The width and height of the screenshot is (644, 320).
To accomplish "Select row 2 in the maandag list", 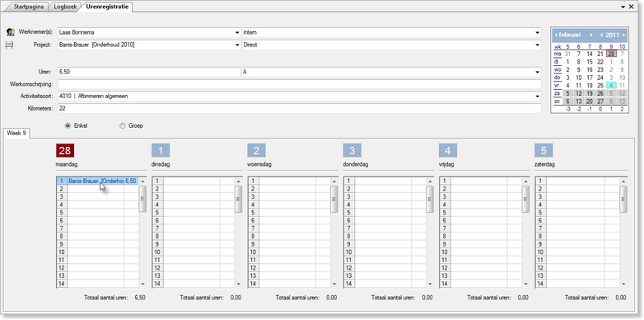I will (x=98, y=189).
